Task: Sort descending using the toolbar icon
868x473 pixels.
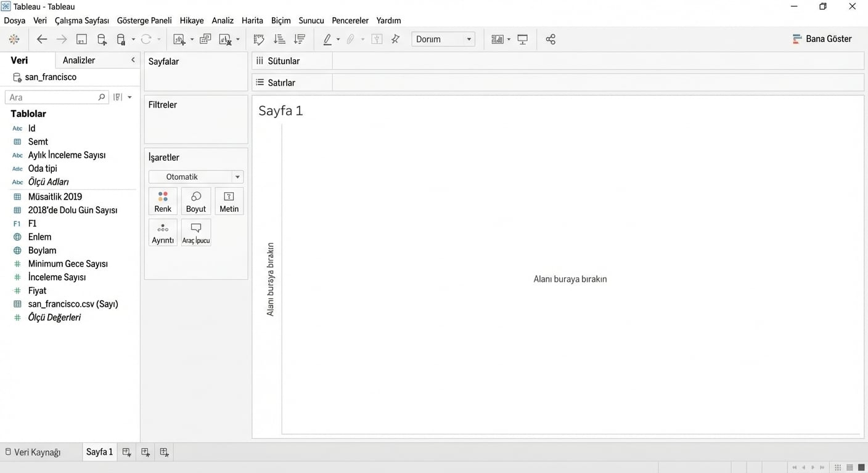Action: (x=300, y=39)
